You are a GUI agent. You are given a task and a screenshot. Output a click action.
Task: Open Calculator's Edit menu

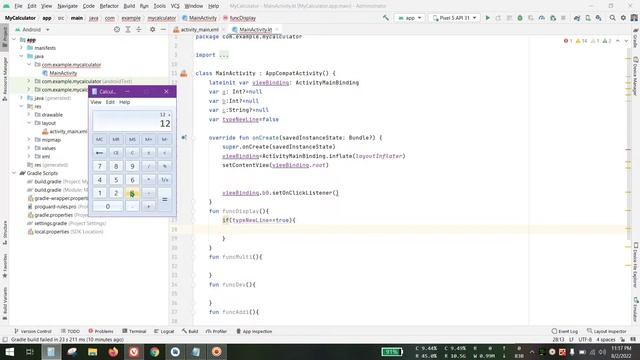(x=110, y=102)
